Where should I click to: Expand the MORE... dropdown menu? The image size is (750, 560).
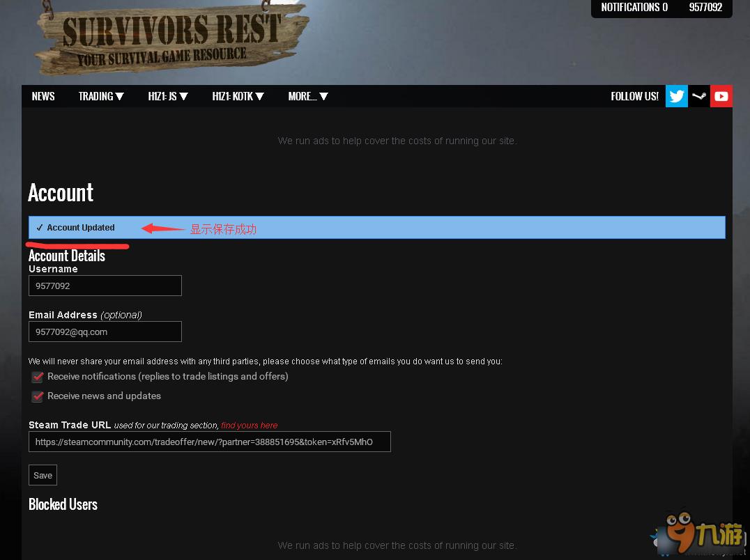point(308,97)
